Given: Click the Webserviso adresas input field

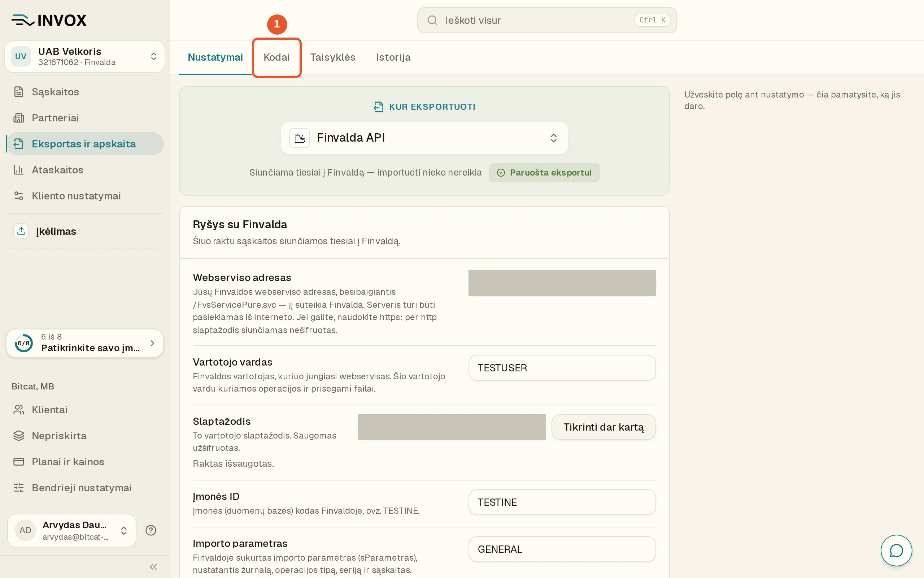Looking at the screenshot, I should 562,283.
